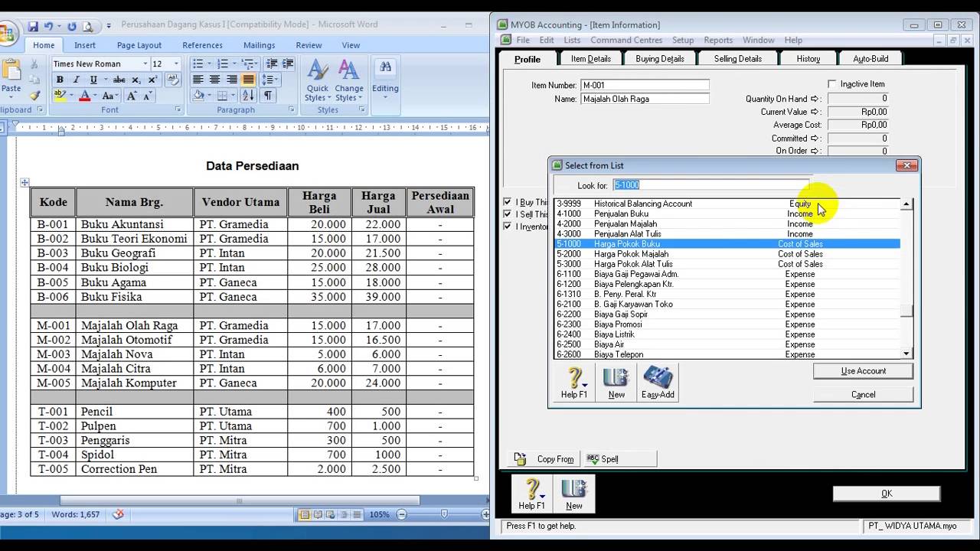Click the Justify alignment icon
The width and height of the screenshot is (980, 551).
point(248,80)
